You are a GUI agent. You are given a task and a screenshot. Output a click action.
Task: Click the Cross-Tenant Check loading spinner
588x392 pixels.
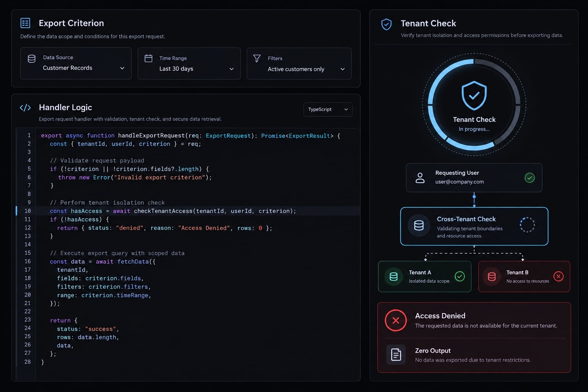coord(527,225)
